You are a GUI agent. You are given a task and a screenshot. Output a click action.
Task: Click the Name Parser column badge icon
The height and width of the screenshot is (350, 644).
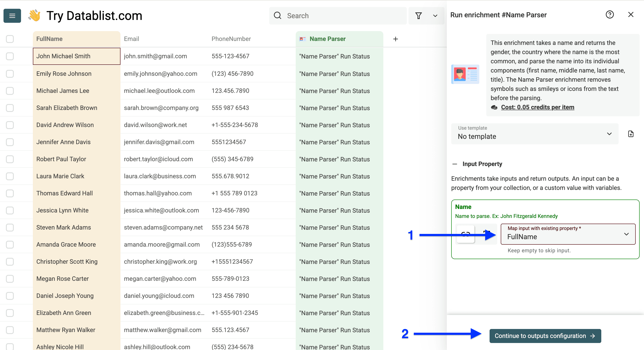tap(303, 39)
